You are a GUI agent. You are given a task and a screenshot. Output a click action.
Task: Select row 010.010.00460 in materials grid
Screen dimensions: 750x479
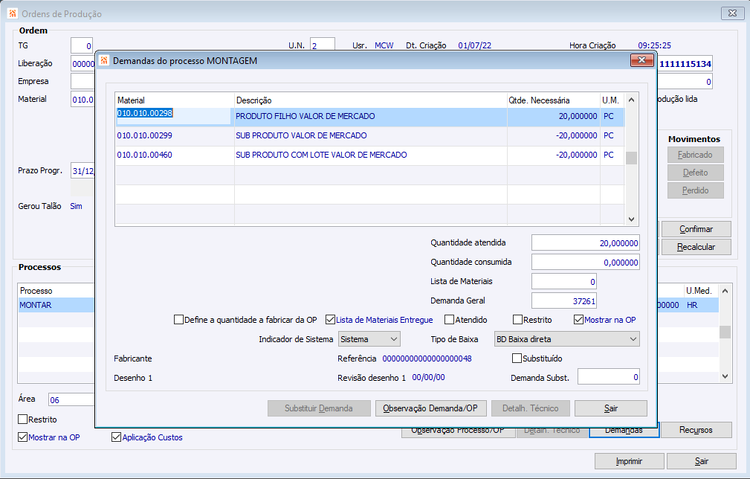click(370, 155)
